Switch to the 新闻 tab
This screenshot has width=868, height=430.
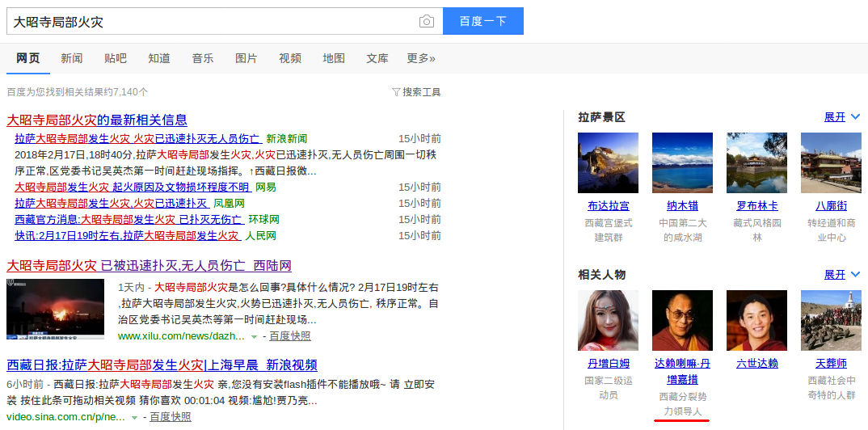click(x=71, y=58)
